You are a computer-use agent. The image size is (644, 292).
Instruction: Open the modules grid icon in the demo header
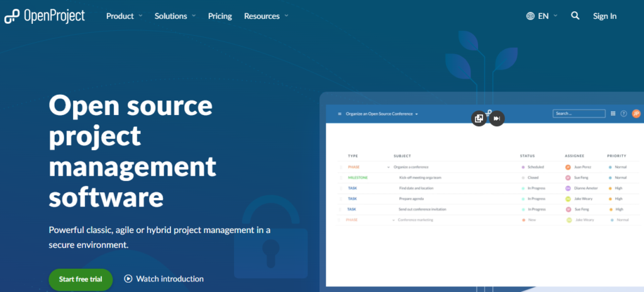[x=613, y=114]
